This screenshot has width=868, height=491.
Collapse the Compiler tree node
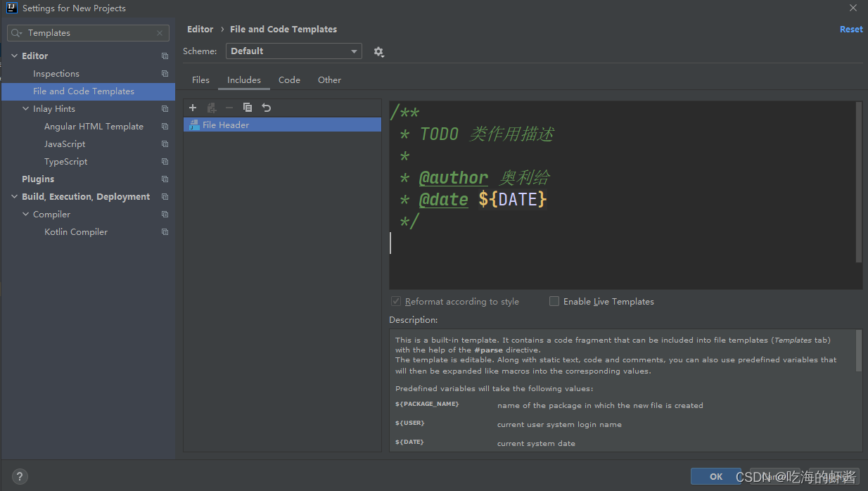pos(25,215)
